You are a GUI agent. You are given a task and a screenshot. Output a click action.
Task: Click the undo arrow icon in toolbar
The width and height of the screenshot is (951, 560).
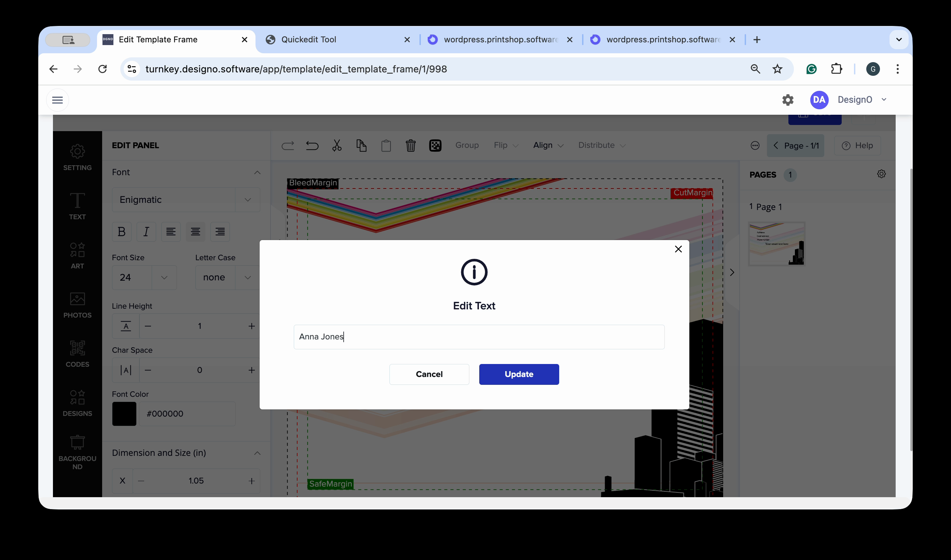312,146
